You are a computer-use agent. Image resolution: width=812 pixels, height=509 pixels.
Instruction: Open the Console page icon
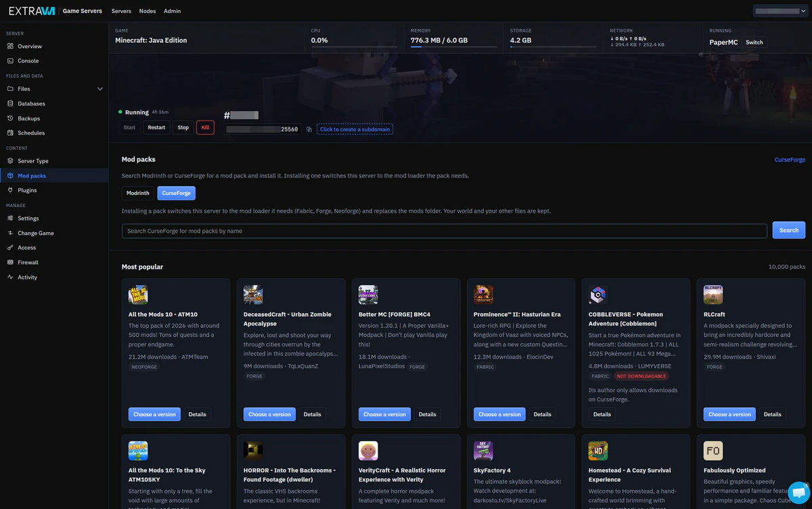coord(10,61)
